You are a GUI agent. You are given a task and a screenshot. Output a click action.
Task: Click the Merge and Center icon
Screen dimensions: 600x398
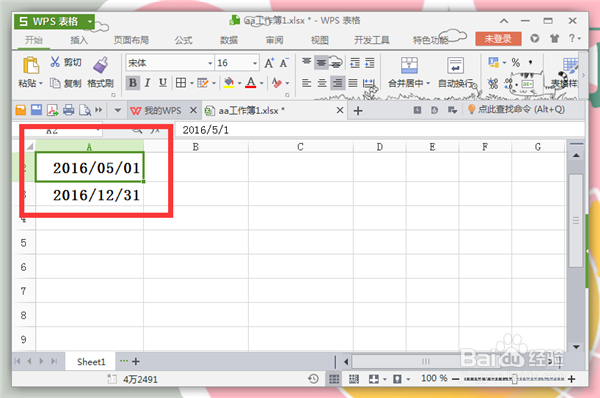click(409, 65)
